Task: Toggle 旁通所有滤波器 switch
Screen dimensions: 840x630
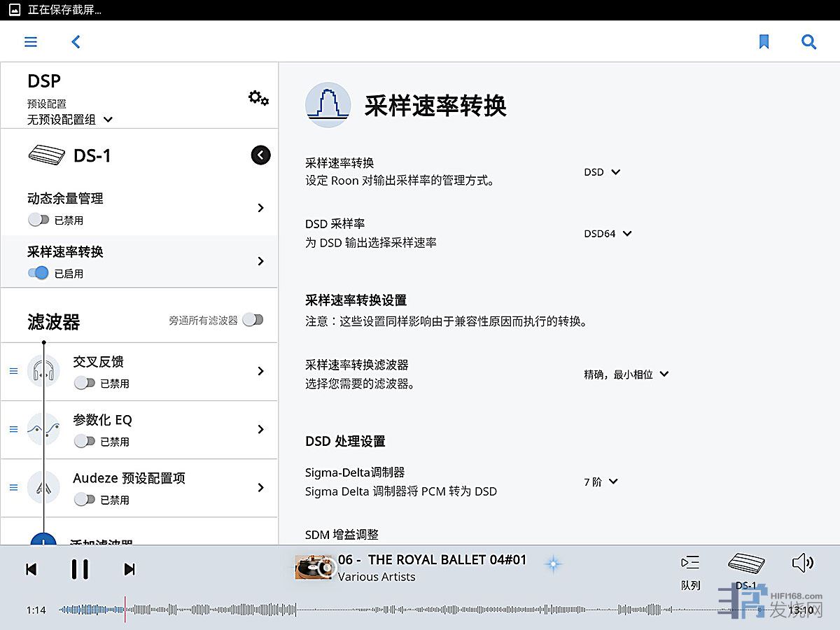Action: pyautogui.click(x=253, y=320)
